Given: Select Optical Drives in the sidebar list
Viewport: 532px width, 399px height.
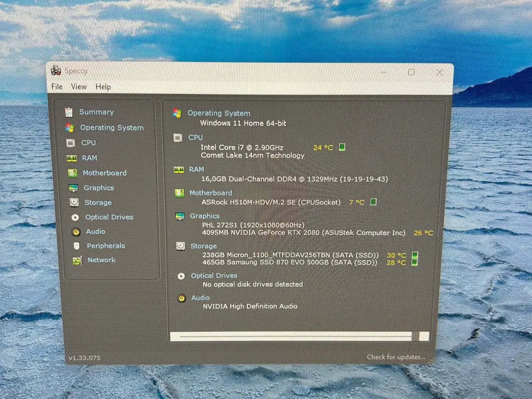Looking at the screenshot, I should pyautogui.click(x=109, y=217).
